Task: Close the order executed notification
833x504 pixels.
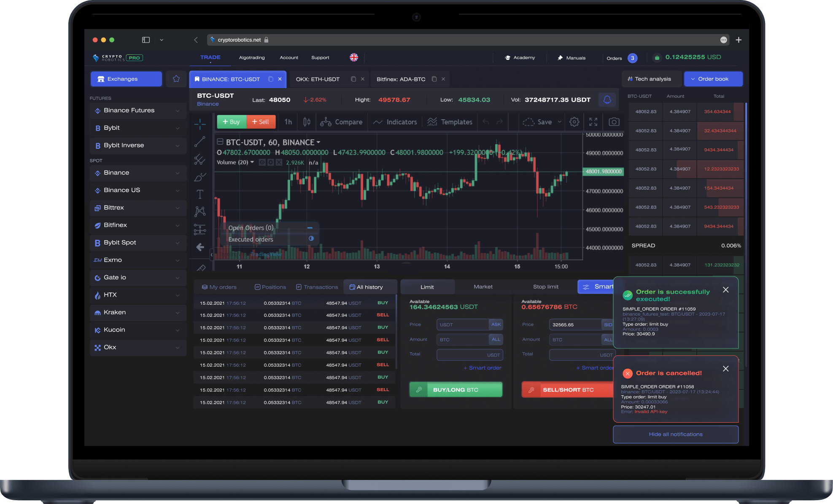Action: coord(725,290)
